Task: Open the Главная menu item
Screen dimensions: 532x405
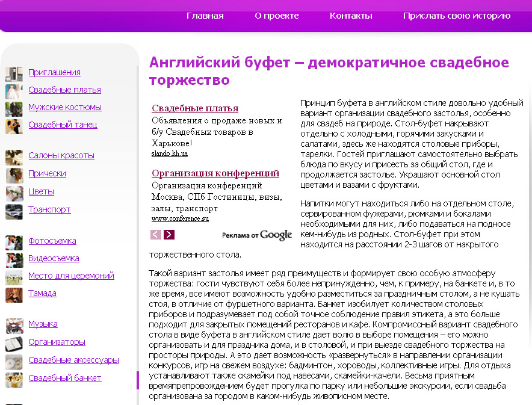Action: click(205, 16)
